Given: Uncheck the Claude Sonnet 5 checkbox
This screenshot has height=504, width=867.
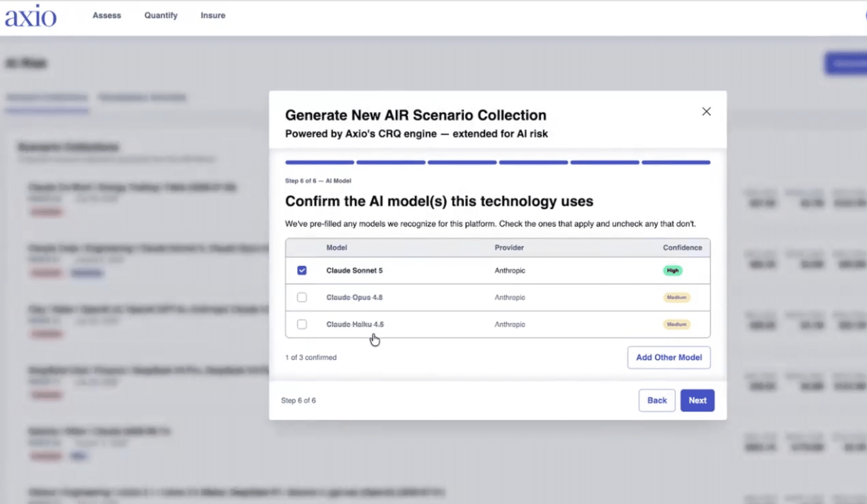Looking at the screenshot, I should [x=302, y=270].
